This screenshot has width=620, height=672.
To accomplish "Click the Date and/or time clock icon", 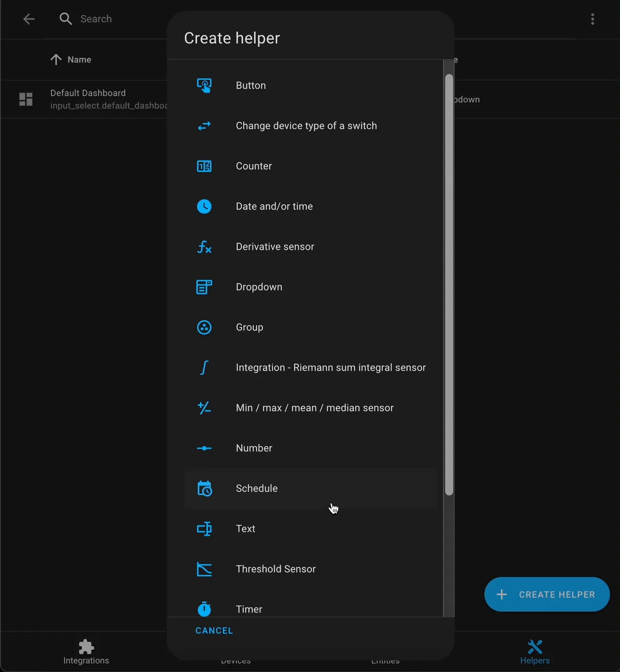I will (204, 206).
